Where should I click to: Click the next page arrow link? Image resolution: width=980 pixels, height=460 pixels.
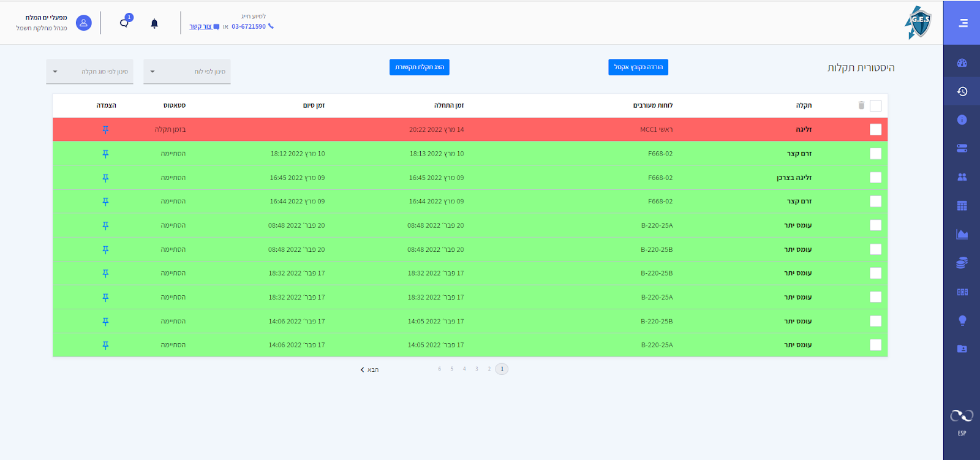pos(369,369)
